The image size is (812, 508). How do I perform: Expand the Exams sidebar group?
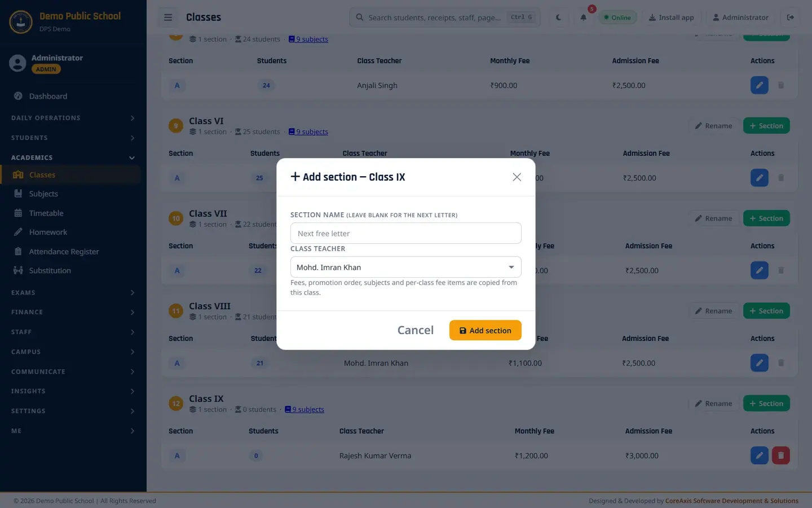click(73, 292)
